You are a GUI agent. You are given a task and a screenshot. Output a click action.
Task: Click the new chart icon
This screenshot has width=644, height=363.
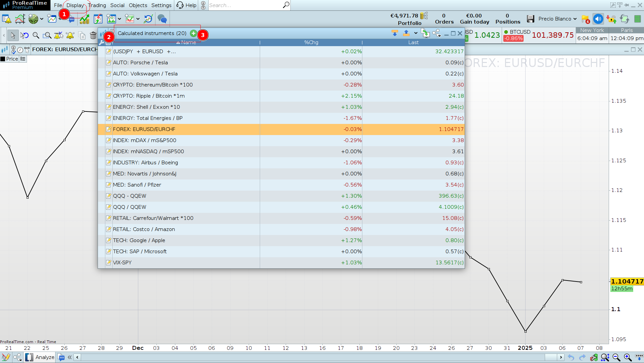click(x=52, y=19)
